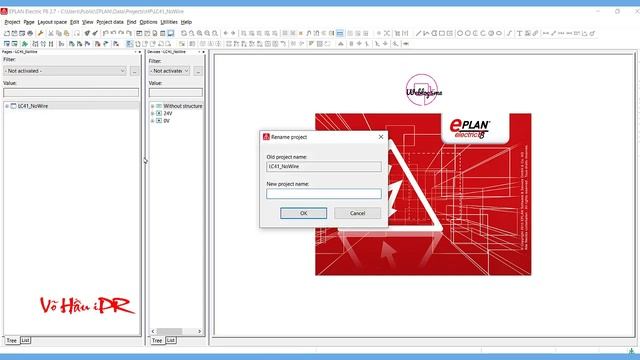Click the Old project name field
The width and height of the screenshot is (640, 360).
click(324, 167)
